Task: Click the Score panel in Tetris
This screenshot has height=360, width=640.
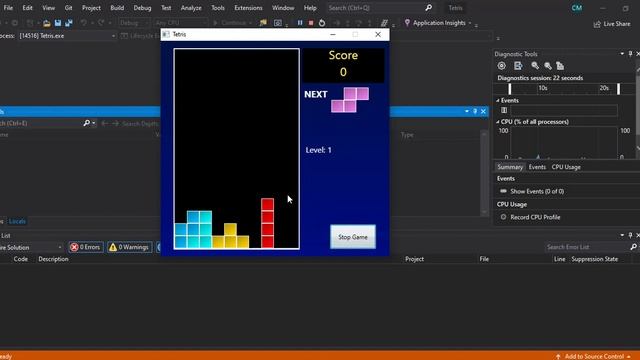Action: 343,65
